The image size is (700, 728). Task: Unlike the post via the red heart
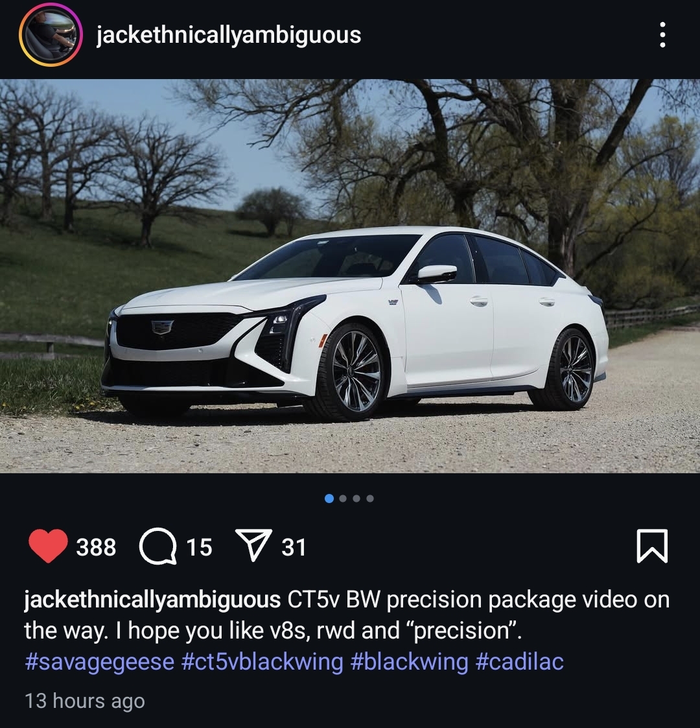pyautogui.click(x=48, y=546)
